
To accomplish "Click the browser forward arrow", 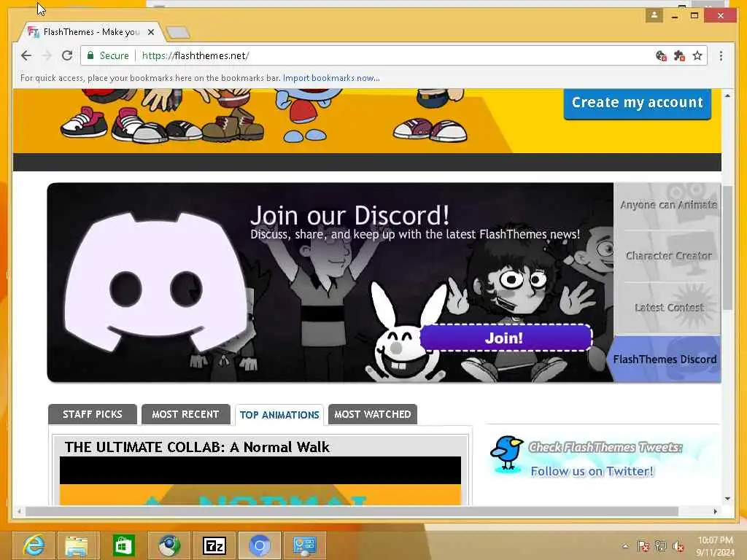I will [x=47, y=55].
